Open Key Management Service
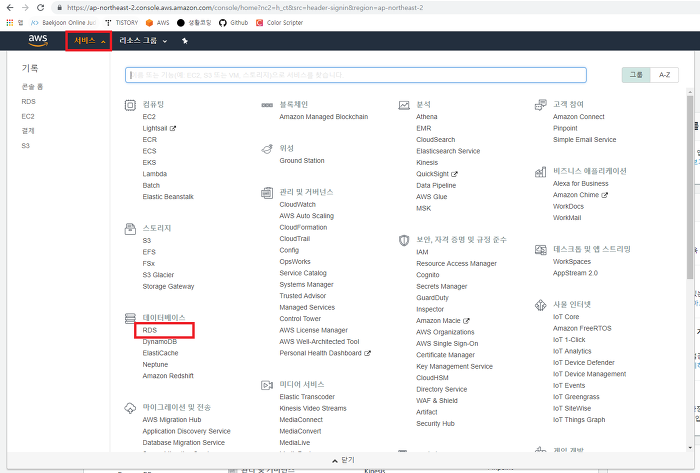This screenshot has height=473, width=700. (454, 366)
